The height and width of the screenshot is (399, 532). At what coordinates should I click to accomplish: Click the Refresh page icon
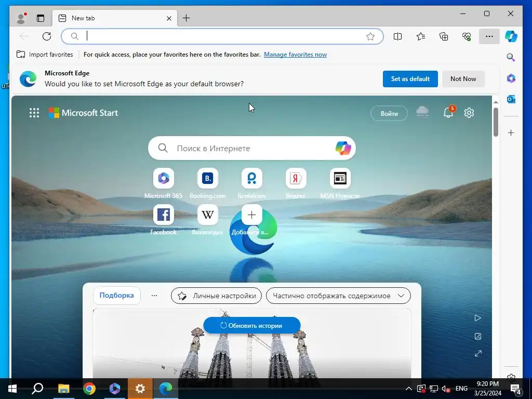pos(47,36)
